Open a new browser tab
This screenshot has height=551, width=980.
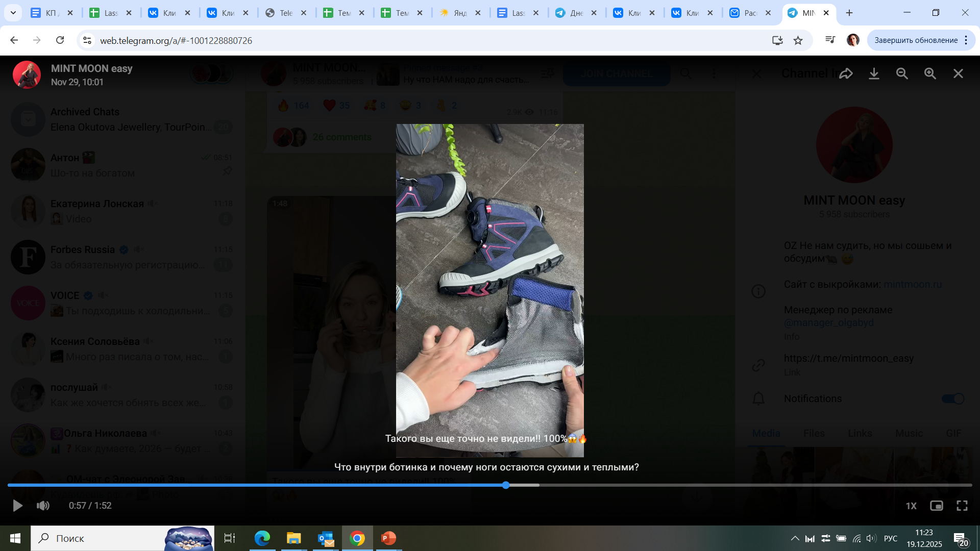point(849,13)
